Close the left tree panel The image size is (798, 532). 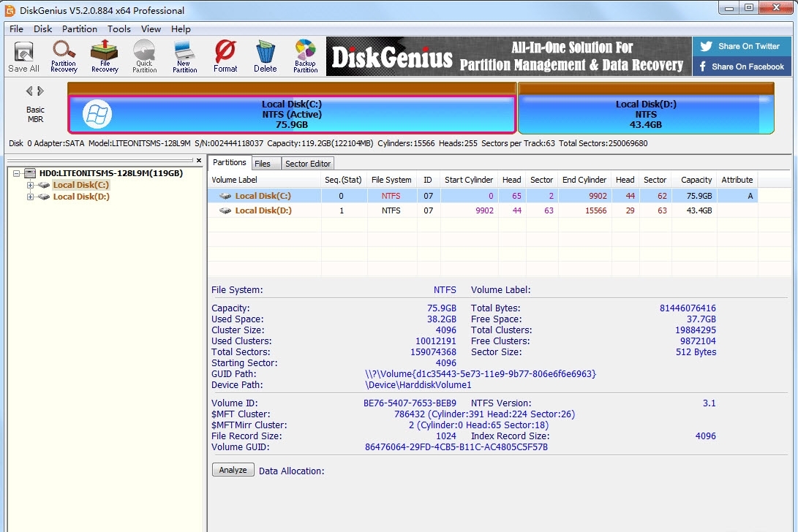(x=199, y=160)
